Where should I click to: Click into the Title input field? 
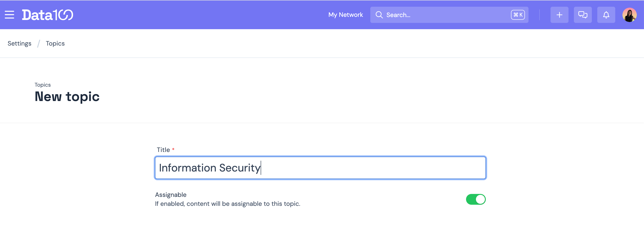[350, 168]
